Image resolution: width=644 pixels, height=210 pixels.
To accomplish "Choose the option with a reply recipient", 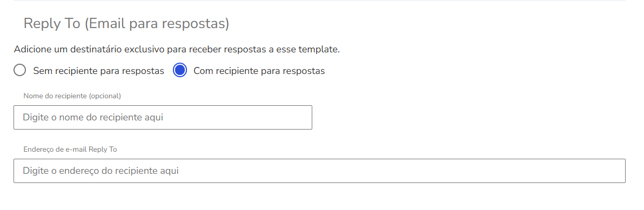I will (x=180, y=71).
